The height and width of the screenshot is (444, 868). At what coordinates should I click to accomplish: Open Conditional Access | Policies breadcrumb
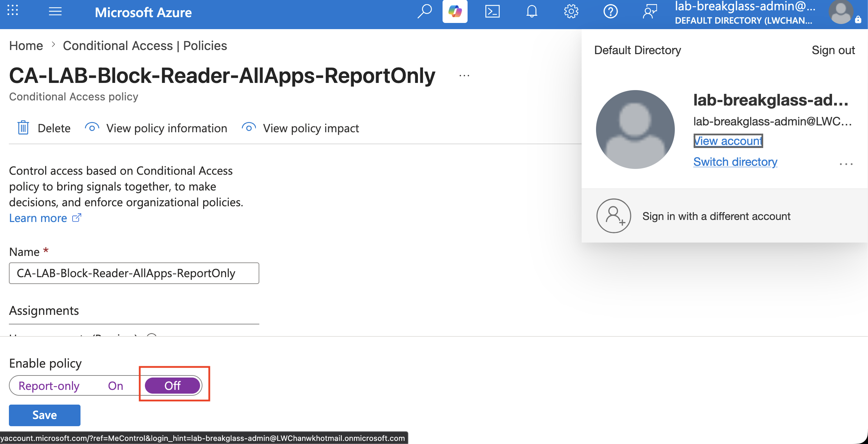coord(145,46)
